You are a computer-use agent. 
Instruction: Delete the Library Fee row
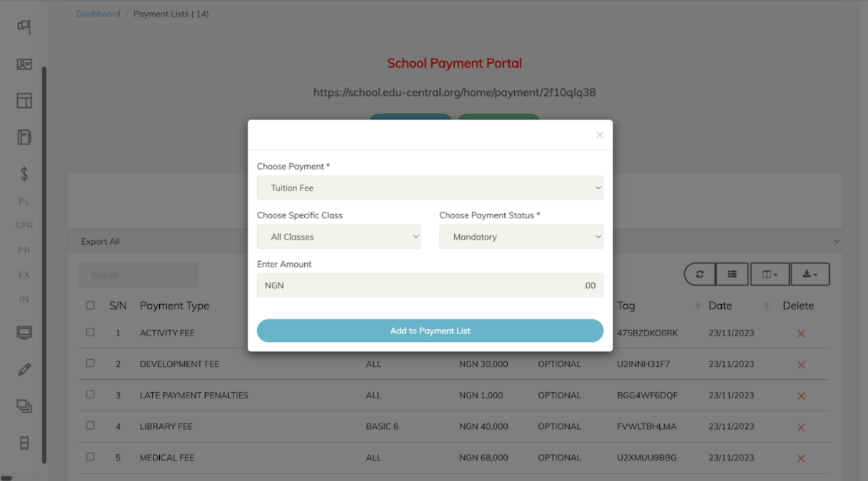click(x=801, y=427)
